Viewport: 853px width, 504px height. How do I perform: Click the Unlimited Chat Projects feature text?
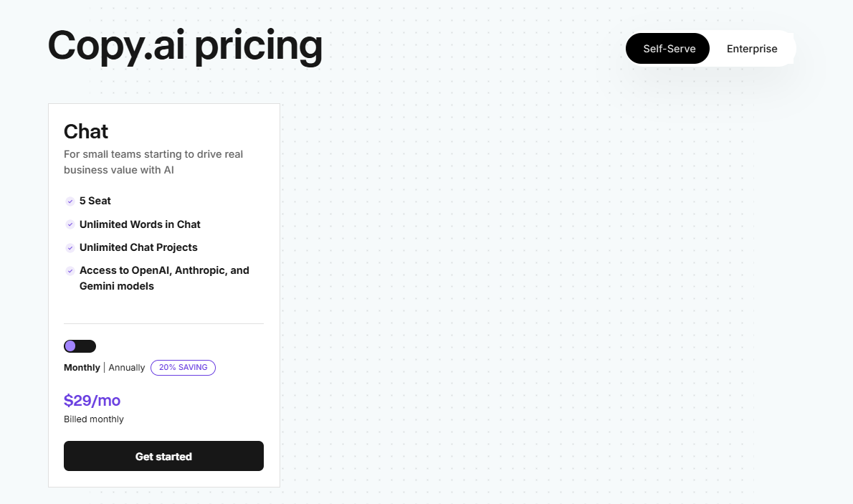point(138,247)
